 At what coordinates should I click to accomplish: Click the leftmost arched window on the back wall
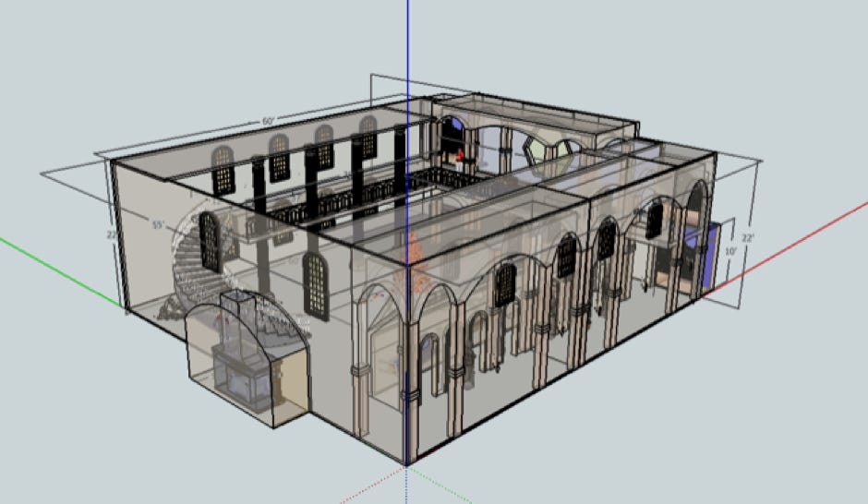pos(223,169)
